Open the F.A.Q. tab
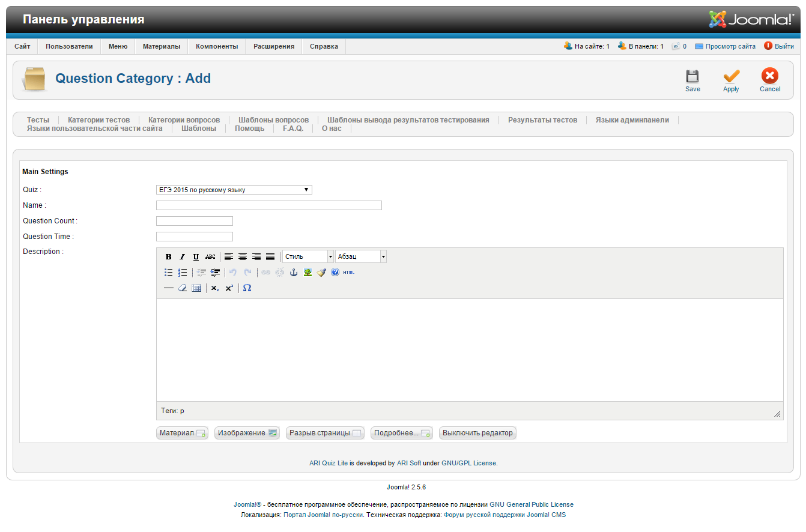806x532 pixels. (293, 128)
